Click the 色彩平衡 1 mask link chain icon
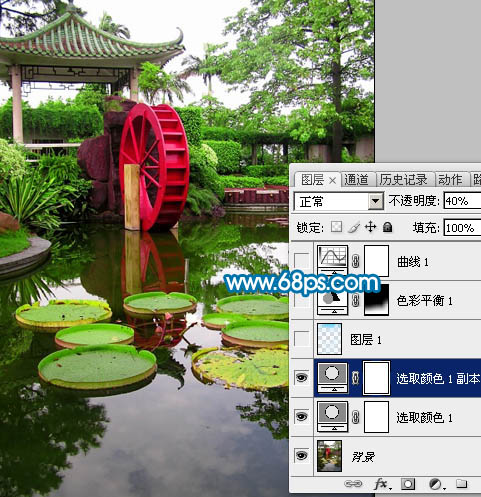The image size is (481, 497). [x=356, y=300]
